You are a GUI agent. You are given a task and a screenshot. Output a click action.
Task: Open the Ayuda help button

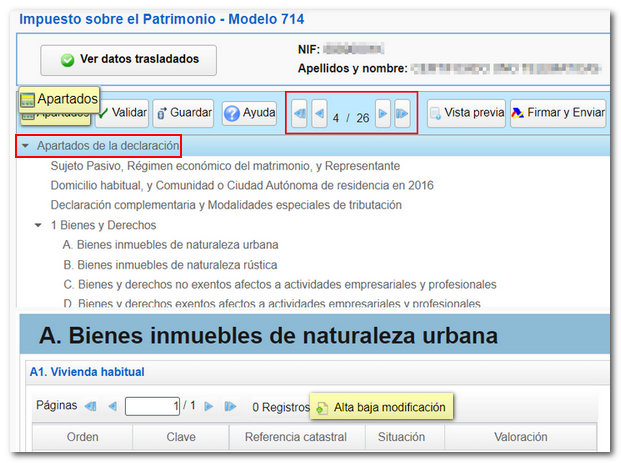click(x=249, y=114)
